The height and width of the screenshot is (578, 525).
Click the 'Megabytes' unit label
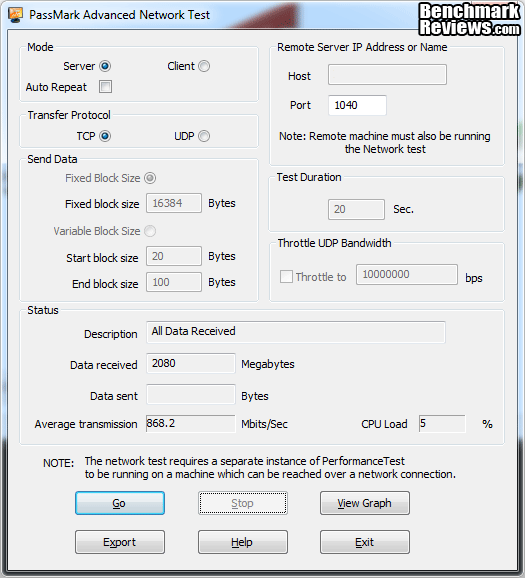(x=268, y=364)
